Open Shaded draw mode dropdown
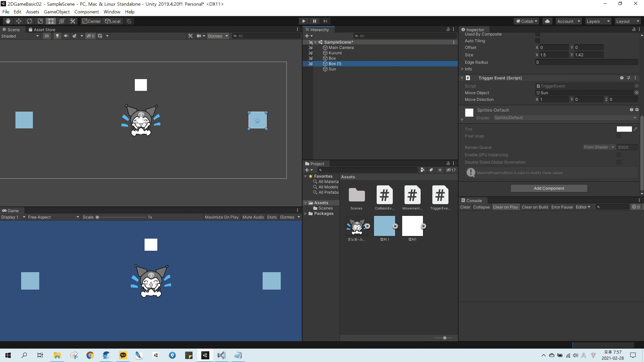The width and height of the screenshot is (644, 362). tap(20, 36)
